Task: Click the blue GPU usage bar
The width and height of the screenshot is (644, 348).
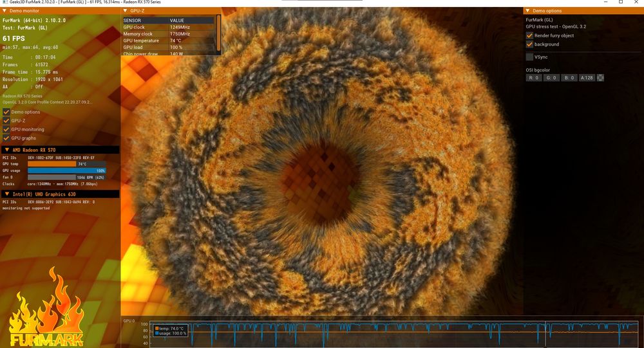Action: (x=66, y=170)
